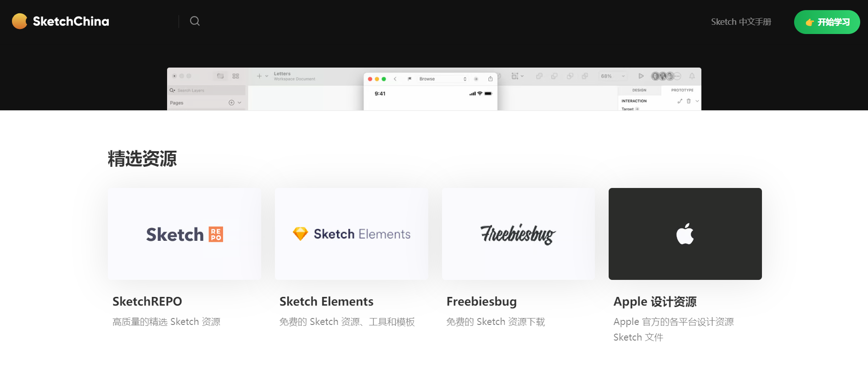Switch to the PROTOTYPE tab
This screenshot has height=381, width=868.
(x=682, y=90)
